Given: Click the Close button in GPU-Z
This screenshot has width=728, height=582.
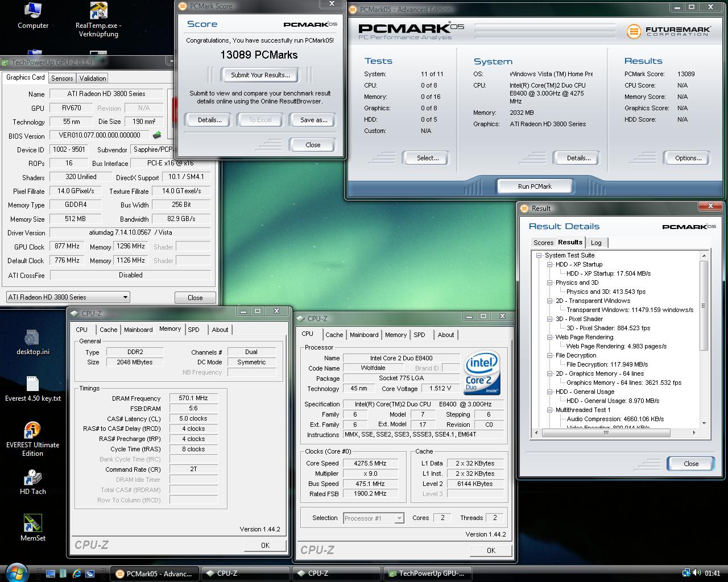Looking at the screenshot, I should (195, 297).
